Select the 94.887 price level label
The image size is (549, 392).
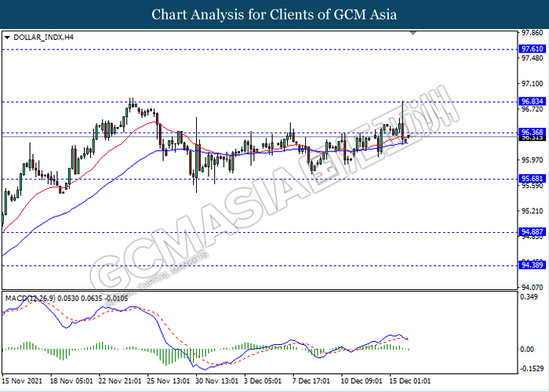pyautogui.click(x=533, y=232)
